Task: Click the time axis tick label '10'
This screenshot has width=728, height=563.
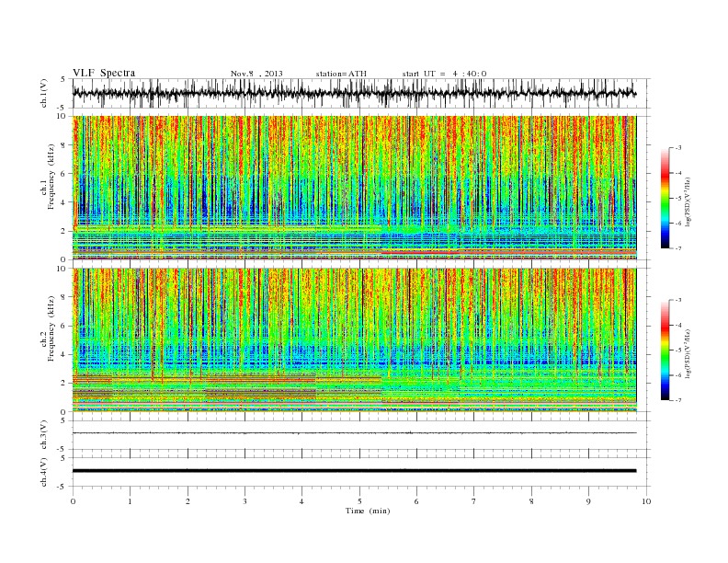Action: point(646,501)
